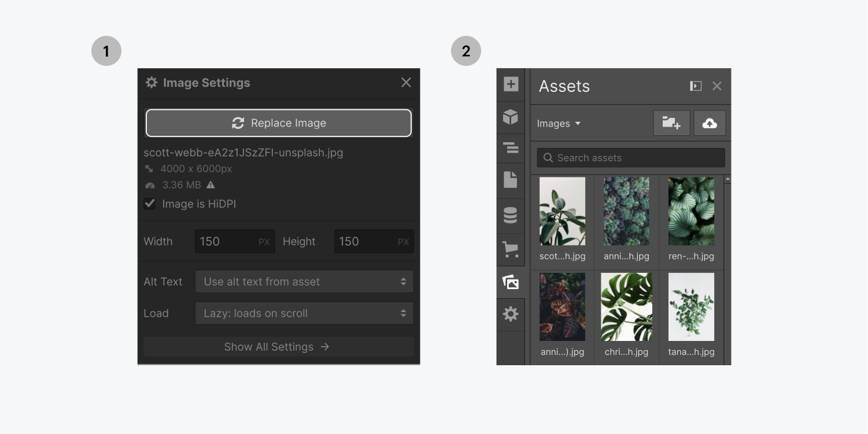The width and height of the screenshot is (868, 434).
Task: Open the Alt Text dropdown
Action: (304, 281)
